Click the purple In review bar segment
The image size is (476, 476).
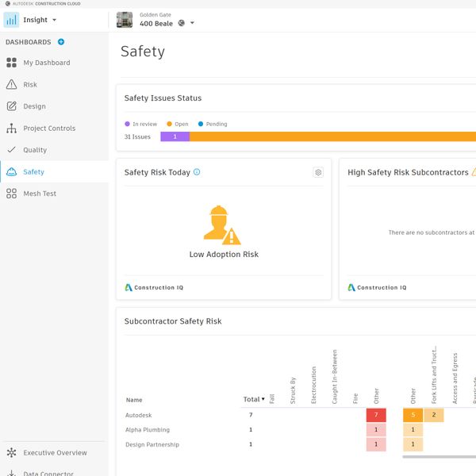175,137
